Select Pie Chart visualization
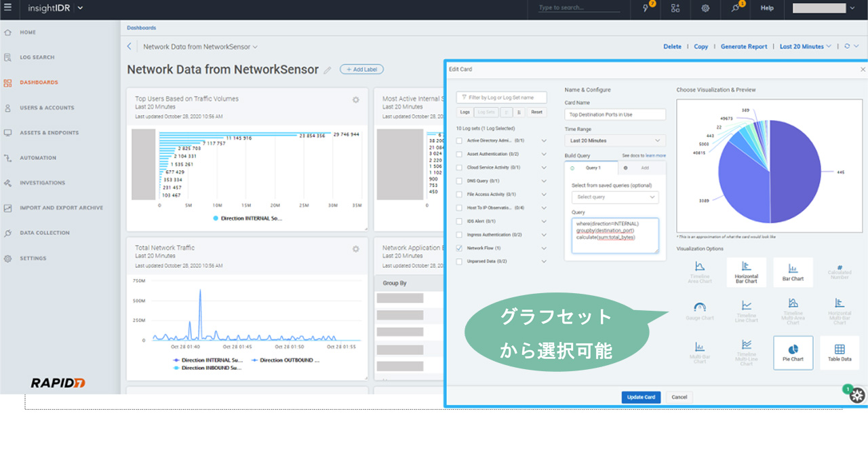Image resolution: width=868 pixels, height=475 pixels. click(x=793, y=352)
